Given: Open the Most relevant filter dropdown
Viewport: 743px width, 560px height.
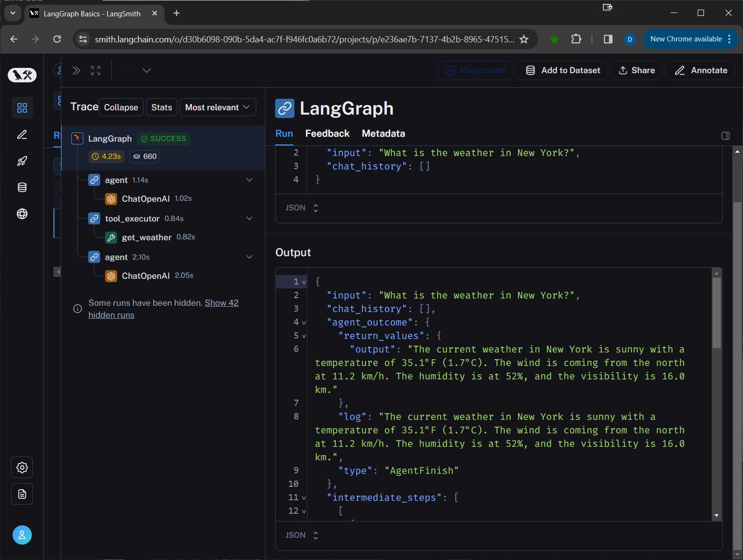Looking at the screenshot, I should coord(217,107).
